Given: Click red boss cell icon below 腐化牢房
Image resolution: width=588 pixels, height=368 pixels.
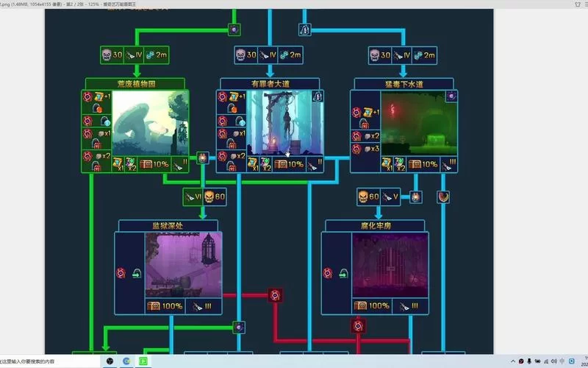Looking at the screenshot, I should tap(358, 326).
